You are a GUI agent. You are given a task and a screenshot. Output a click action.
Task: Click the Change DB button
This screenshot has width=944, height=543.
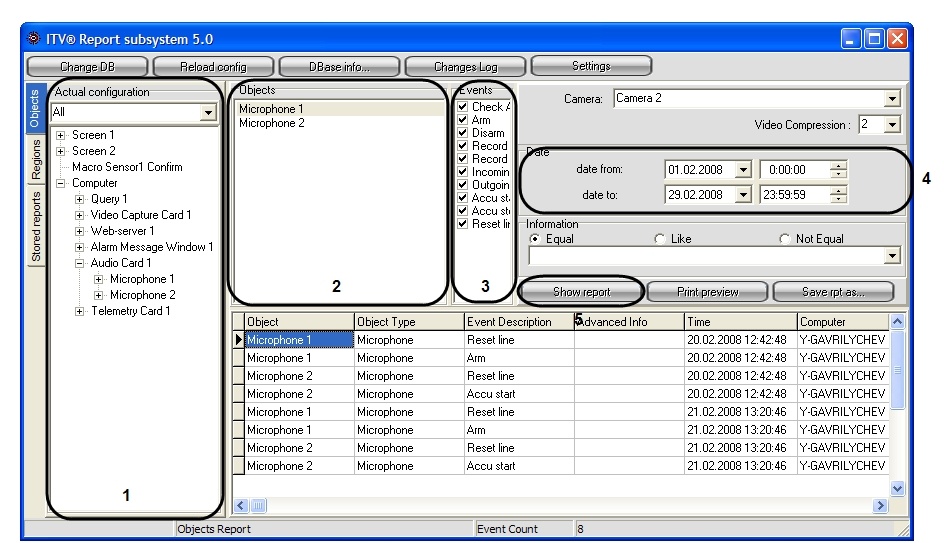click(x=86, y=67)
